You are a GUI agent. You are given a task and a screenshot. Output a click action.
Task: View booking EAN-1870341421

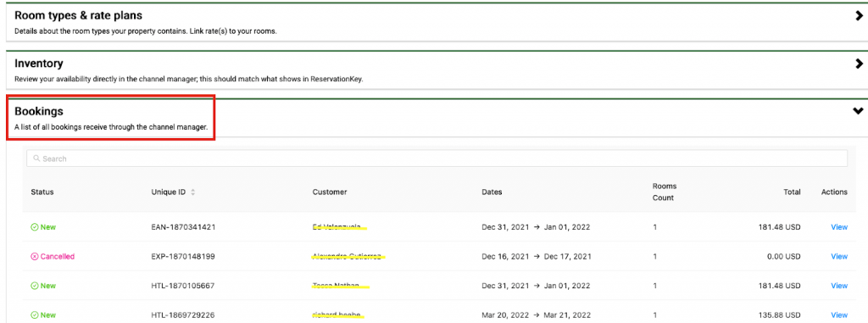[839, 227]
